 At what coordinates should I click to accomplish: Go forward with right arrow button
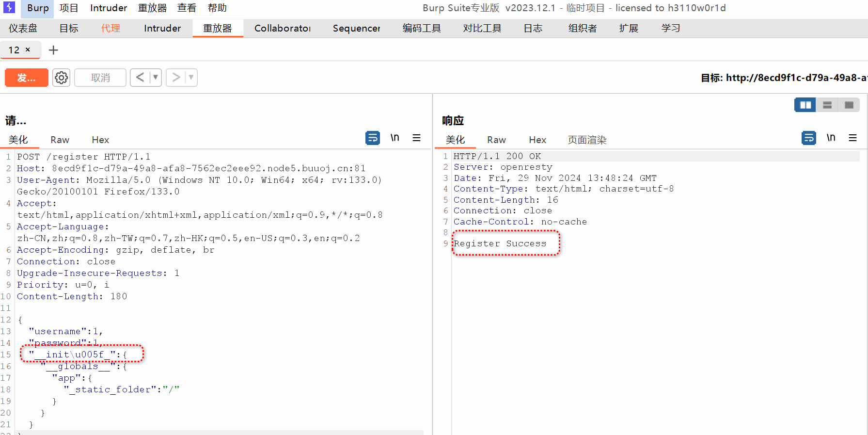176,78
